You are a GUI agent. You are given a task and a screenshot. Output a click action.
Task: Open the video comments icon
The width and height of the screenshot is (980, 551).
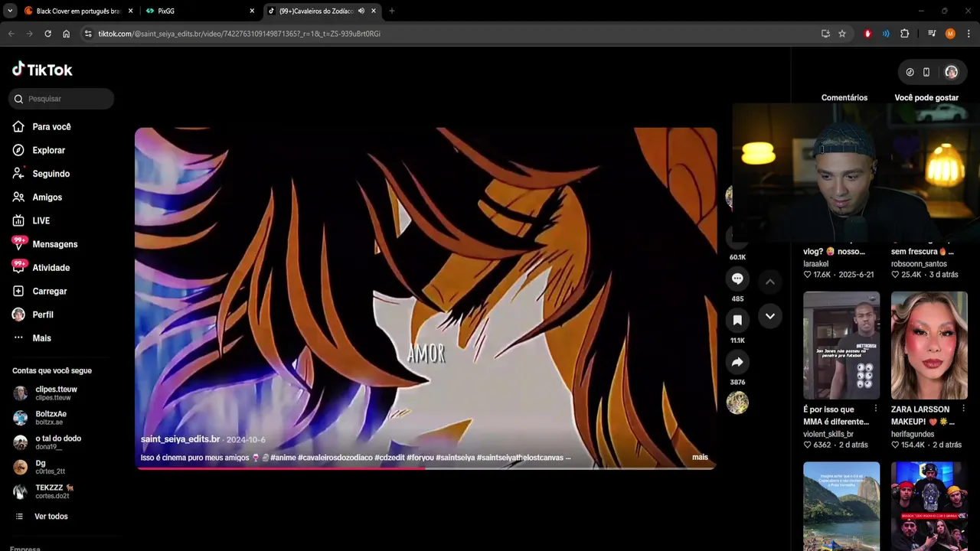(x=737, y=279)
